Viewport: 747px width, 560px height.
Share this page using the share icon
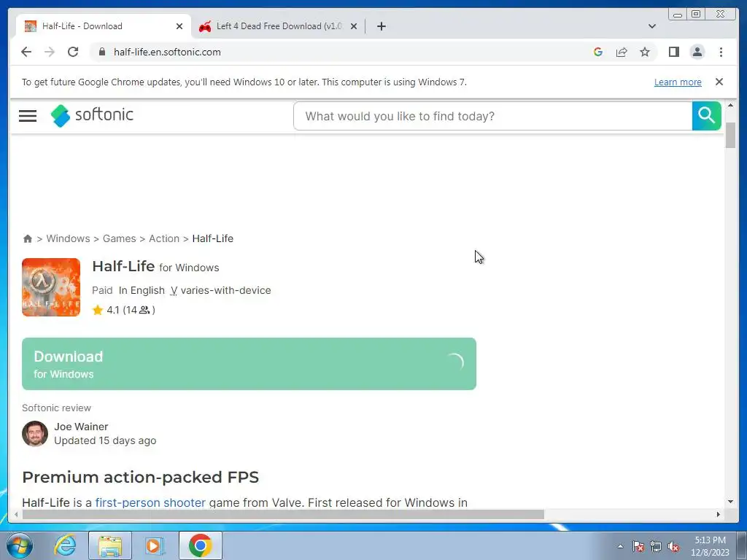pos(622,52)
